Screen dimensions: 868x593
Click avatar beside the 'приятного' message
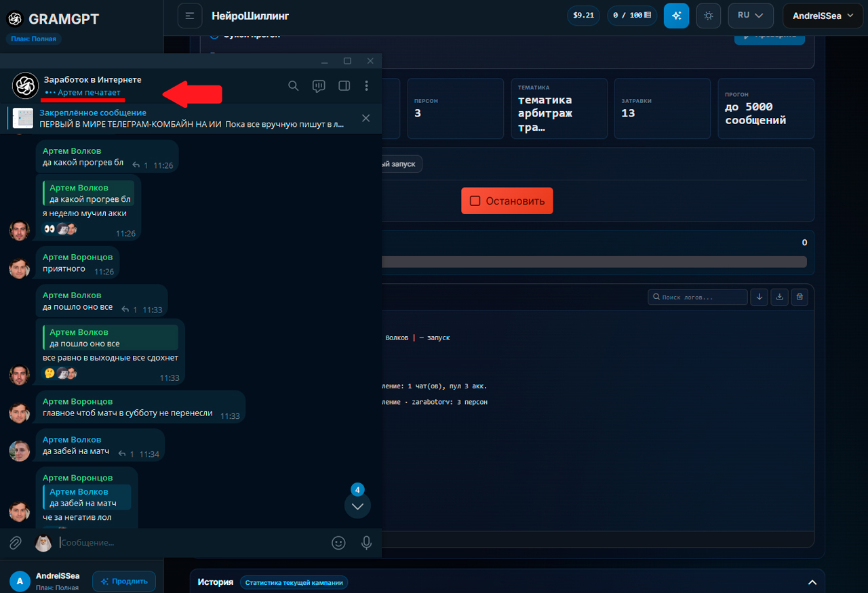(x=19, y=268)
